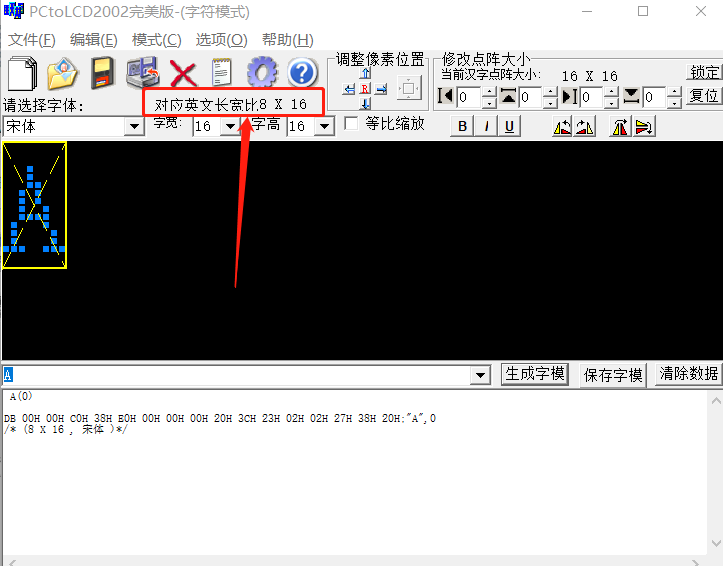Click the vertical flip icon

point(644,127)
